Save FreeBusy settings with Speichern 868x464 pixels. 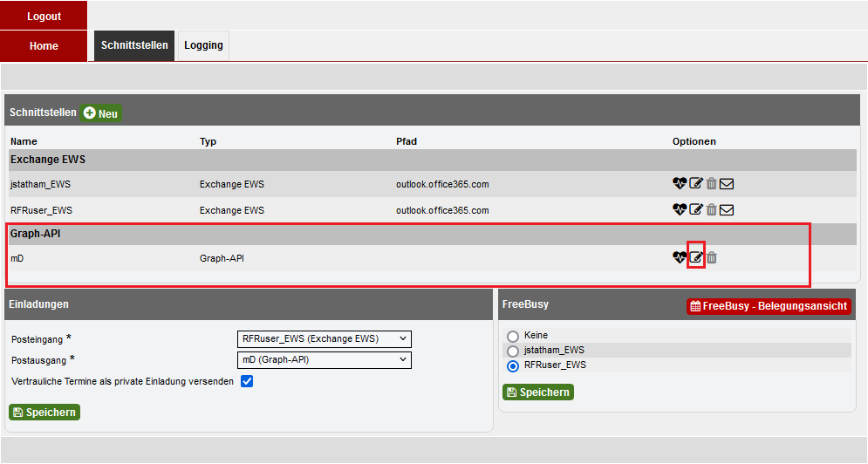[538, 392]
